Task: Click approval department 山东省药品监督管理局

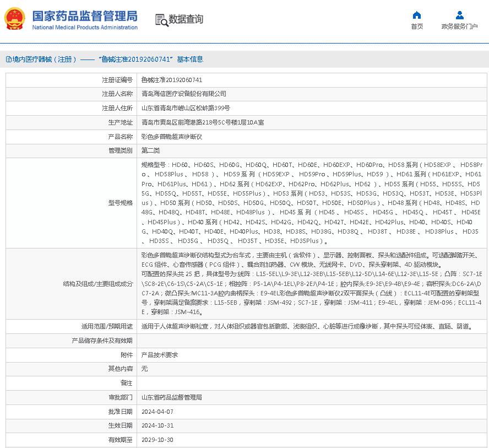Action: pos(172,397)
